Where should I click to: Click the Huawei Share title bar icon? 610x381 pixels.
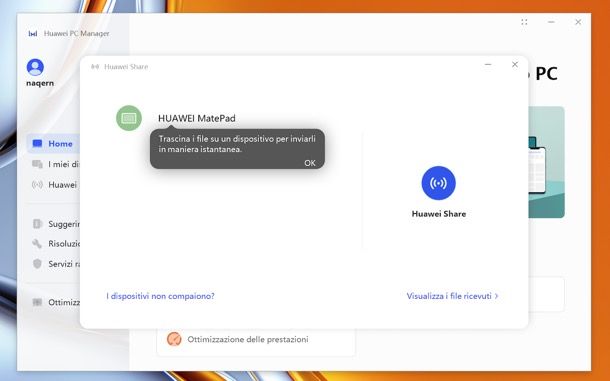tap(95, 67)
